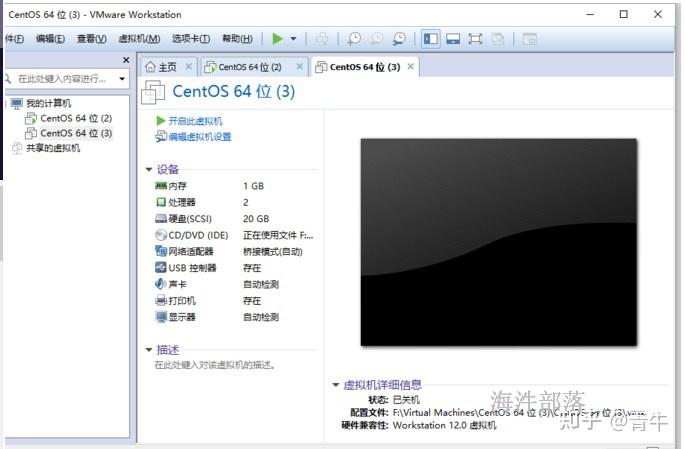The width and height of the screenshot is (685, 449).
Task: Click the Workstation 12.0 虚拟机 compatibility text
Action: tap(444, 425)
